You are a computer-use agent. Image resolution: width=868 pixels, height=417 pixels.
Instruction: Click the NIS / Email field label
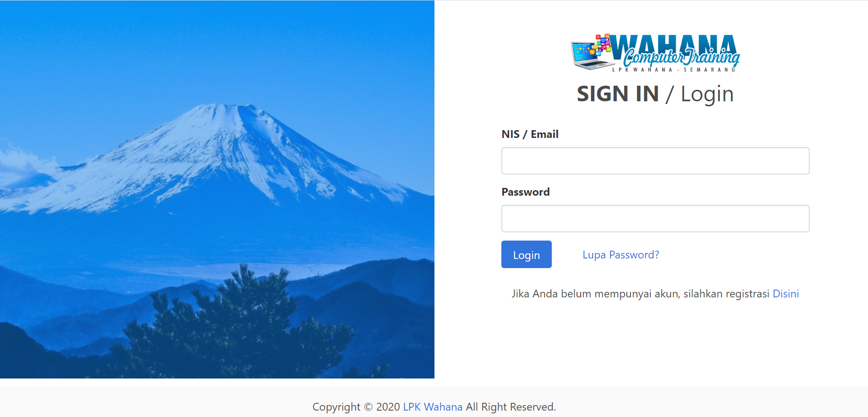tap(530, 134)
